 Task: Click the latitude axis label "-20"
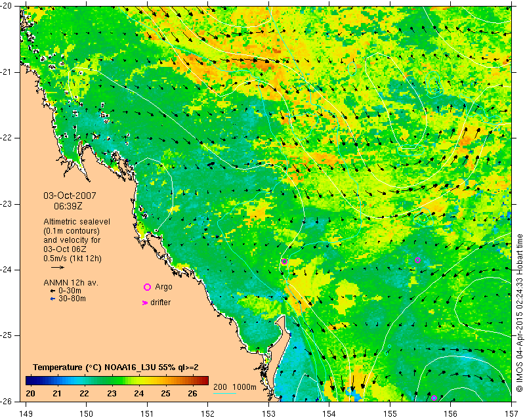point(7,6)
